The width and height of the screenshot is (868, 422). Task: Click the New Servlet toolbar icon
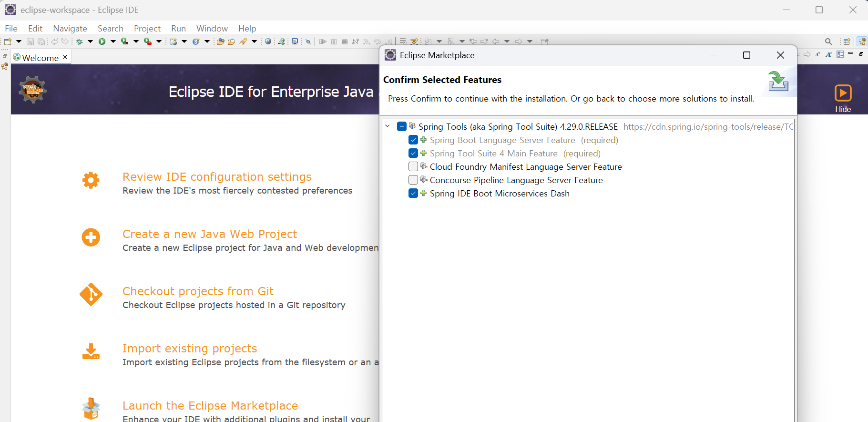point(196,41)
